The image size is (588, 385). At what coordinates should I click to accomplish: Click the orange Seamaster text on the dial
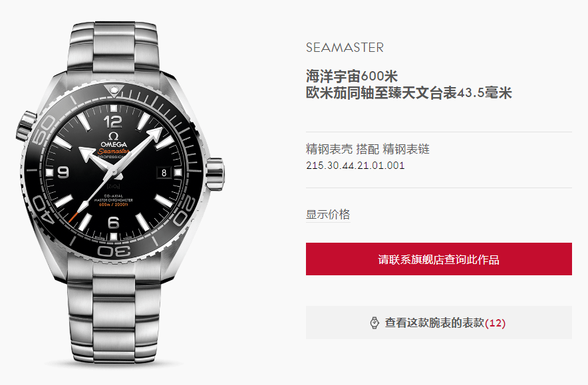point(114,151)
